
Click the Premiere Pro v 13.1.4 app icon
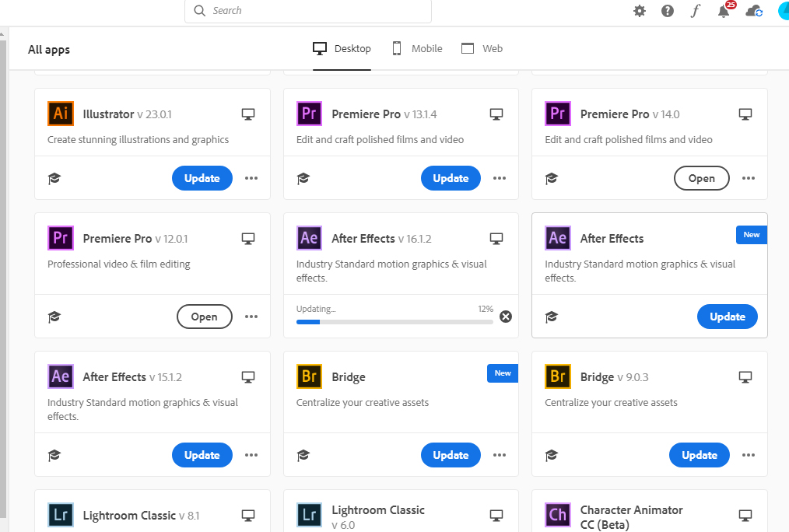(x=309, y=114)
